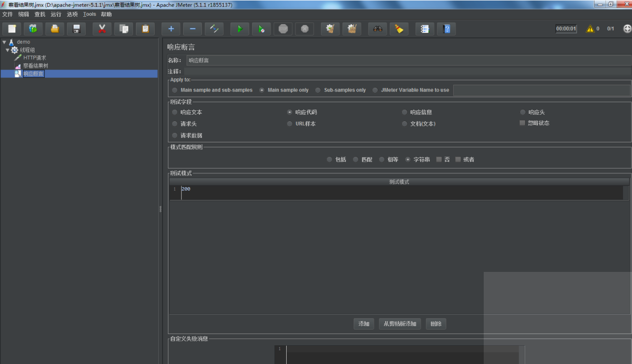
Task: Open the 文件 menu
Action: click(7, 14)
